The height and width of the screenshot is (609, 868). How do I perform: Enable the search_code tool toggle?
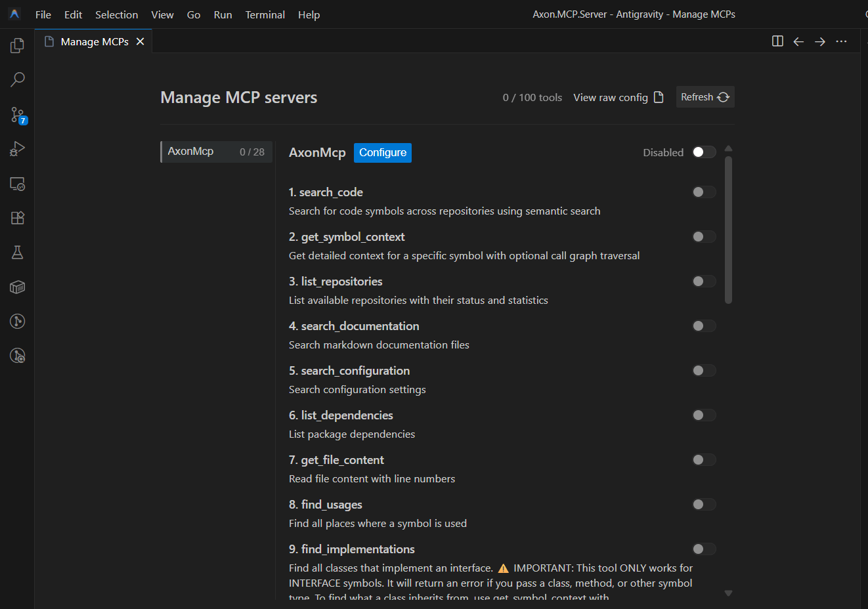coord(704,192)
